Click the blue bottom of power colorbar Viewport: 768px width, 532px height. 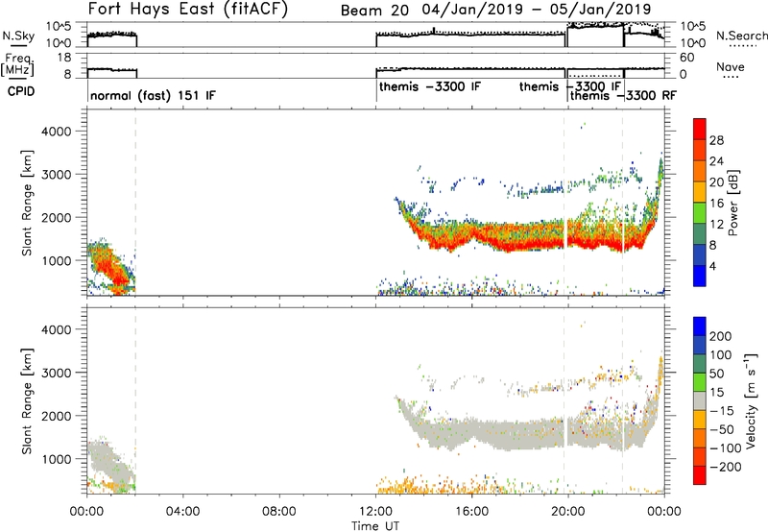point(700,276)
